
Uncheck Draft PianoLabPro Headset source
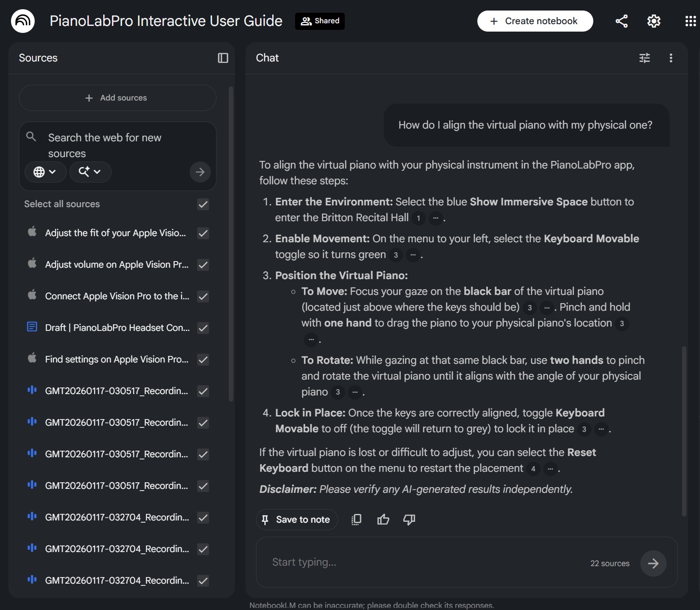click(203, 328)
